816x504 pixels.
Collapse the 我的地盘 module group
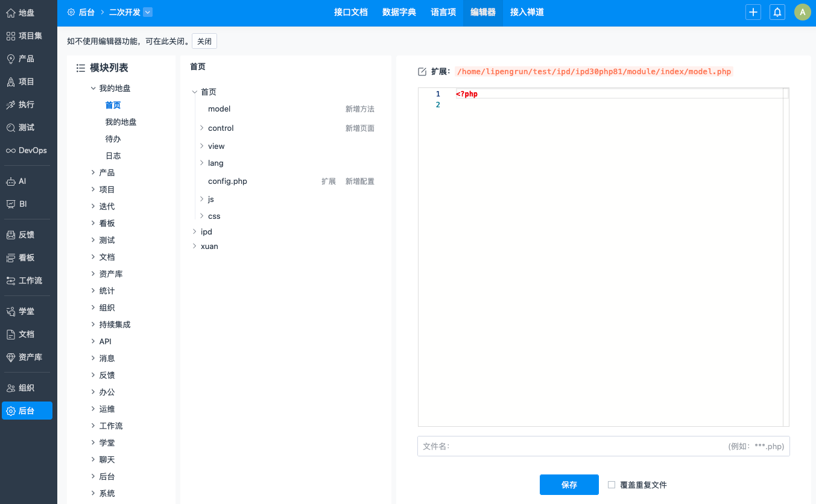[x=93, y=89]
